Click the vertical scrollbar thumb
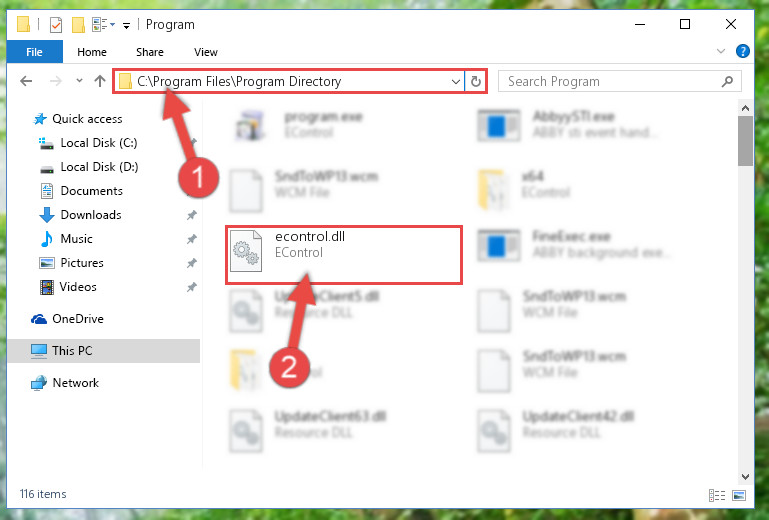 (x=745, y=141)
